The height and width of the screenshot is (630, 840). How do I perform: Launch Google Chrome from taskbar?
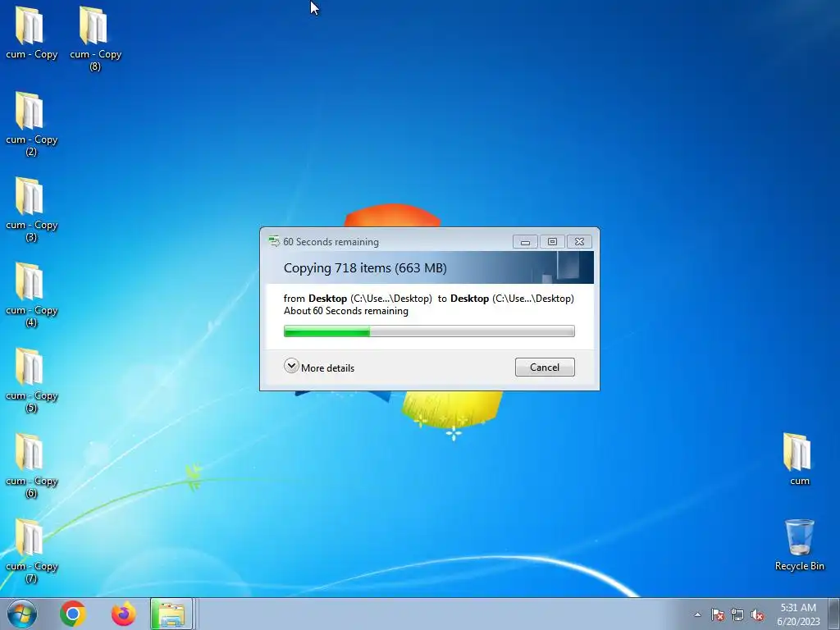73,614
